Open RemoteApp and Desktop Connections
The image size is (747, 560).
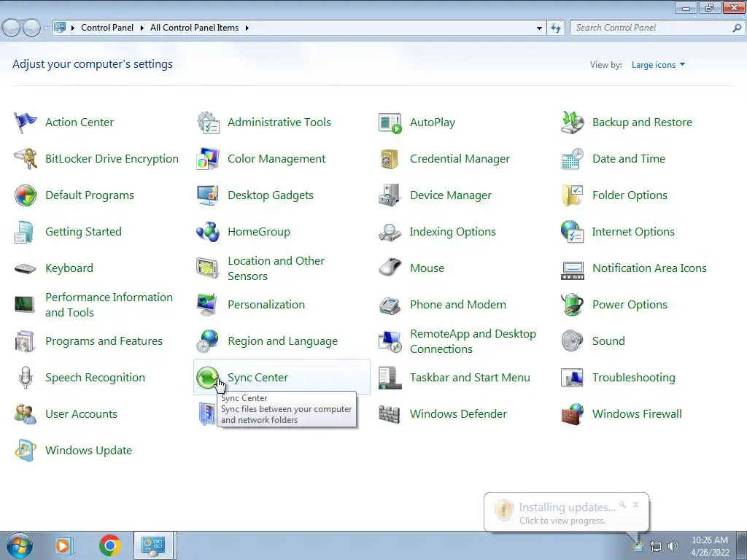(473, 341)
